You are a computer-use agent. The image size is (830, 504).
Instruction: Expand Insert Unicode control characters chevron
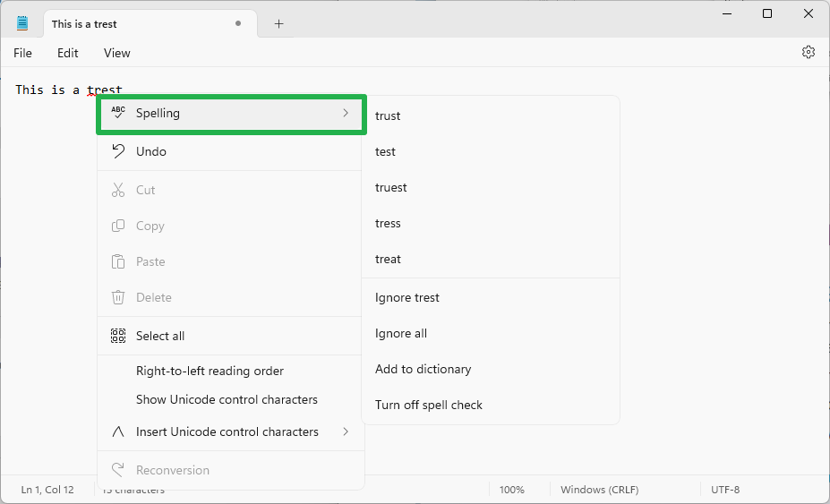click(x=346, y=432)
